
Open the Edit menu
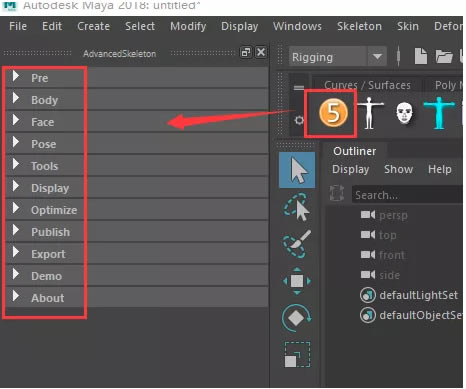tap(52, 26)
